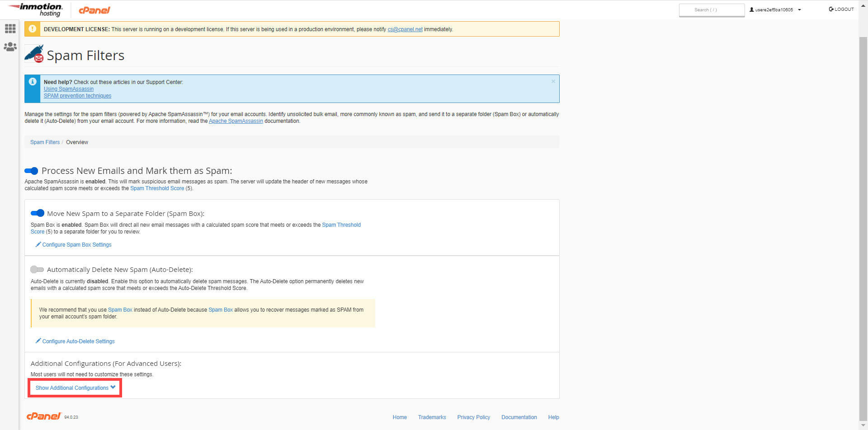
Task: Open the Using SpamAssassin article link
Action: pos(69,89)
